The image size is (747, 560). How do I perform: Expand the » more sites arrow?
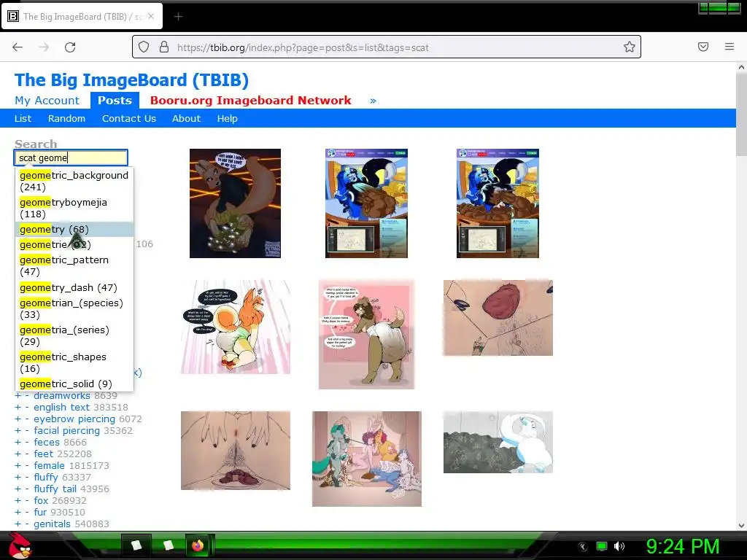pyautogui.click(x=373, y=101)
